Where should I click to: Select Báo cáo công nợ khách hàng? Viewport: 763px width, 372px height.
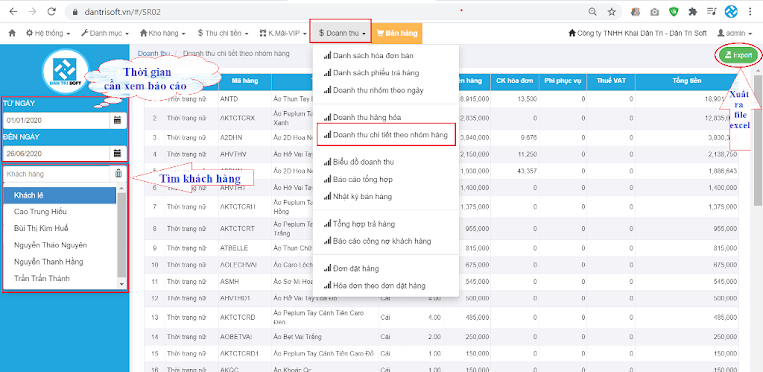[x=377, y=241]
